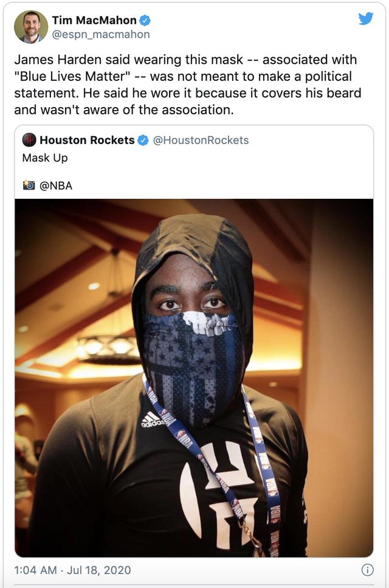Click the Jul 18, 2020 date

[x=99, y=570]
